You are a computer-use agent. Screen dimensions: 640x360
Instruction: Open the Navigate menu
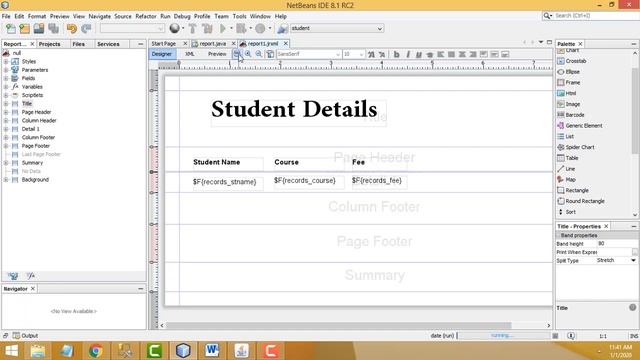coord(100,16)
